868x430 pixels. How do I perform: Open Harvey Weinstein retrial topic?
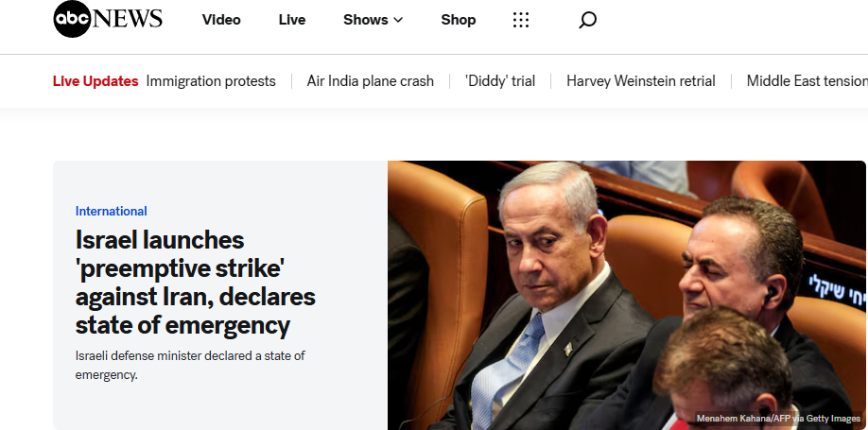pos(640,81)
